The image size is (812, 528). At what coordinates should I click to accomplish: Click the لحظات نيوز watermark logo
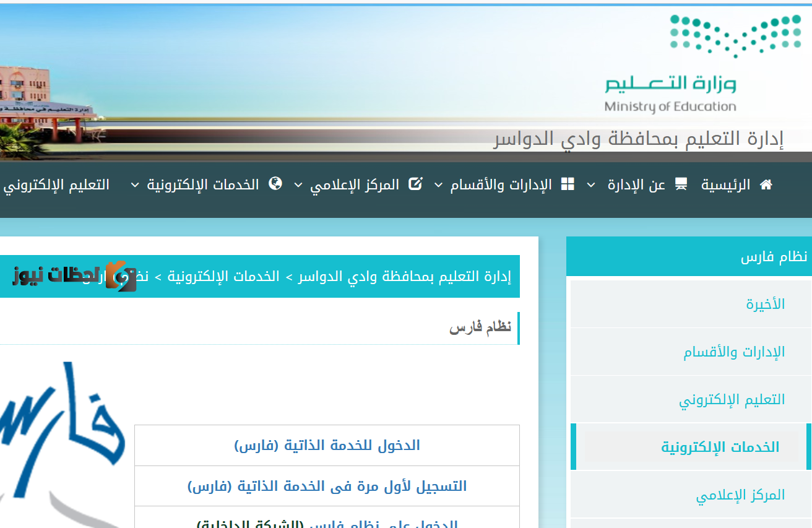[74, 277]
